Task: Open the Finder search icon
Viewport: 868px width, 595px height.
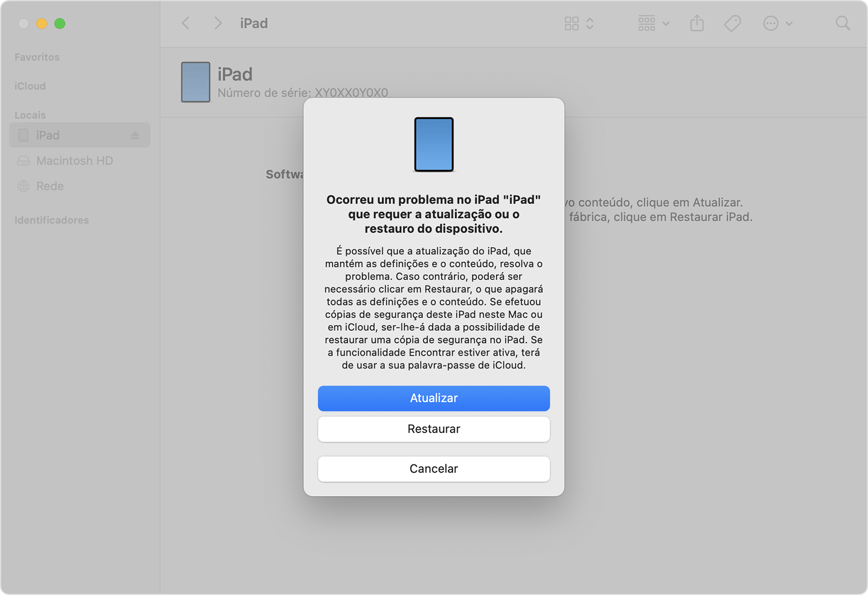Action: click(x=842, y=23)
